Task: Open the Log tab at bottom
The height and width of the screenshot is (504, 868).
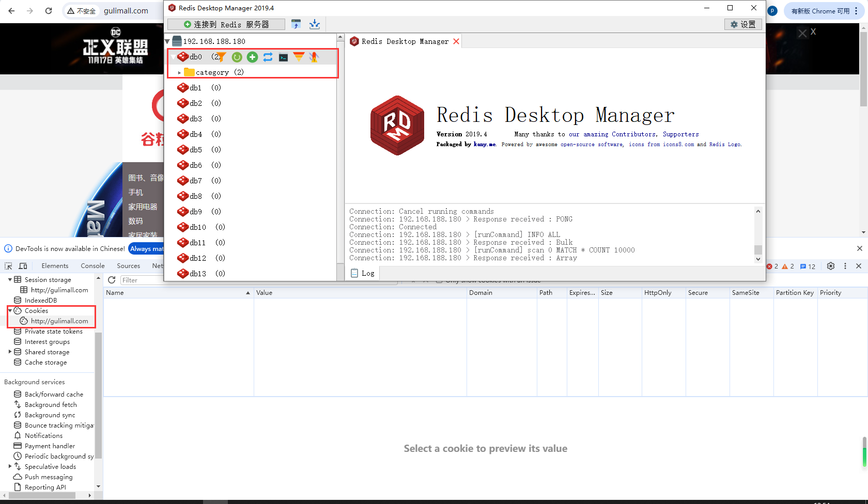Action: coord(363,273)
